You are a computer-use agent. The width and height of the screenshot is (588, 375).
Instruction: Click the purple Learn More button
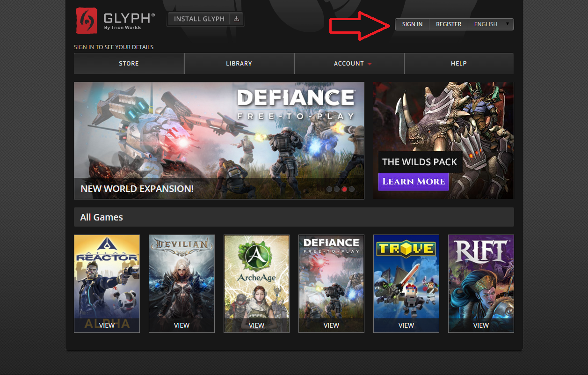coord(414,182)
